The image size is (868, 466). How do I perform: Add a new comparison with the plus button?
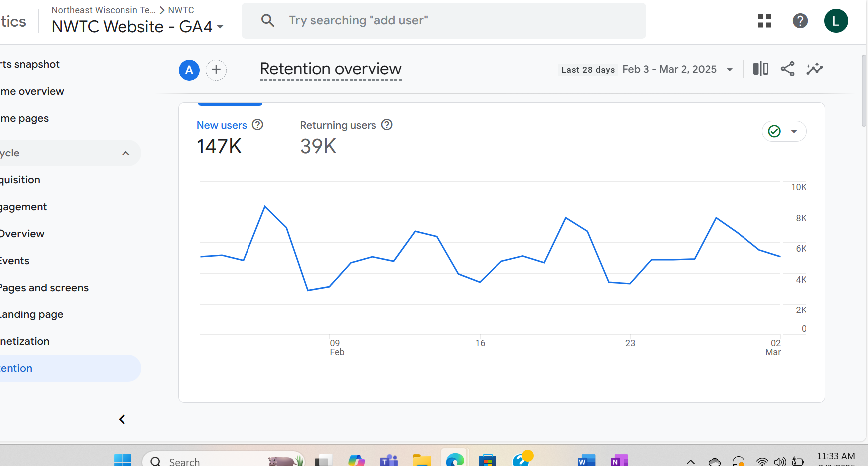216,70
